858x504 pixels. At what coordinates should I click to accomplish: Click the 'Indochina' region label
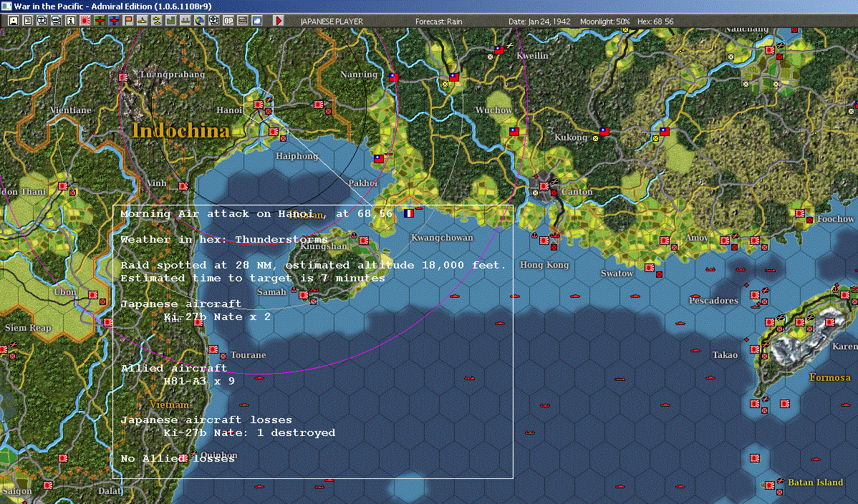180,131
